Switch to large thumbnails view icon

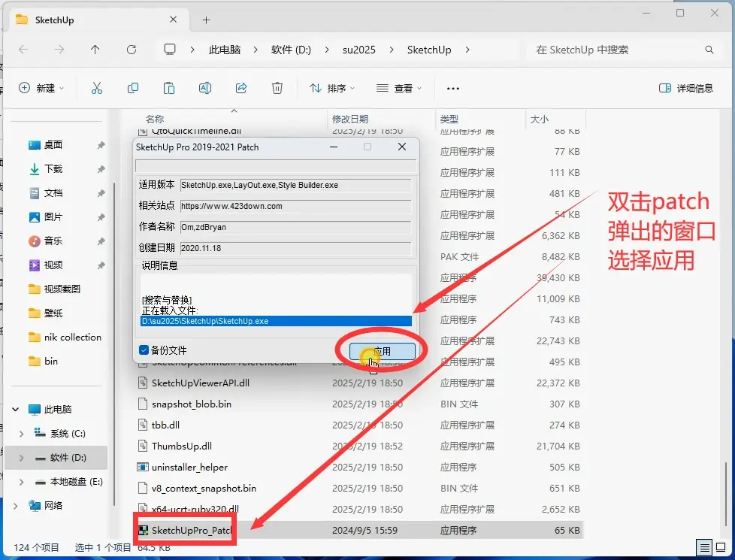click(x=721, y=547)
